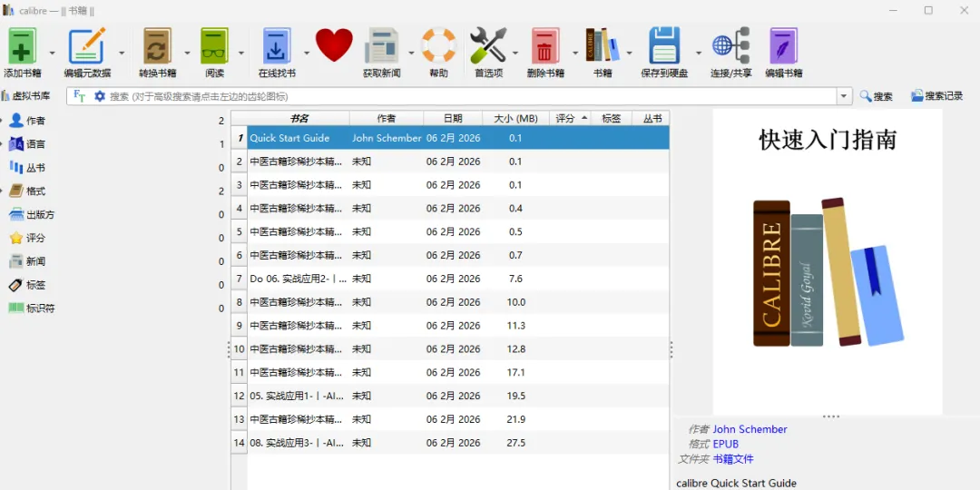Open dropdown arrow beside 删除书籍
980x490 pixels.
tap(575, 54)
